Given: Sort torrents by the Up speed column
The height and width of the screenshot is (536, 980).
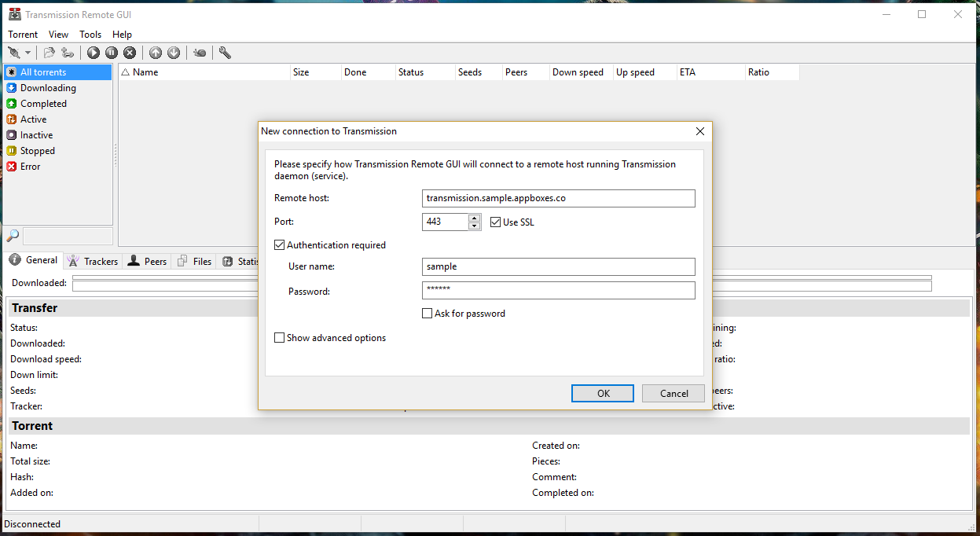Looking at the screenshot, I should 645,72.
